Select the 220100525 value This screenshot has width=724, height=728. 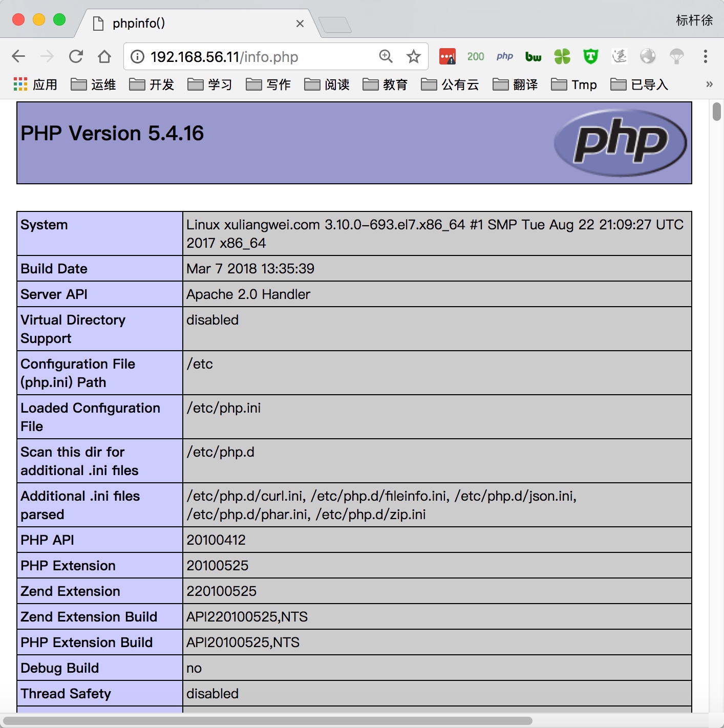221,591
